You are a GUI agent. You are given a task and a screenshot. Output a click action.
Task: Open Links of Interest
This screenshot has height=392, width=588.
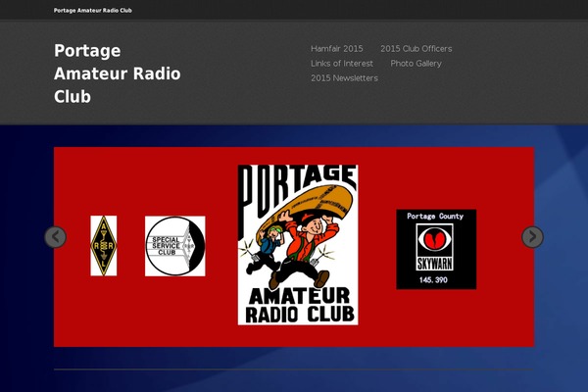[342, 64]
